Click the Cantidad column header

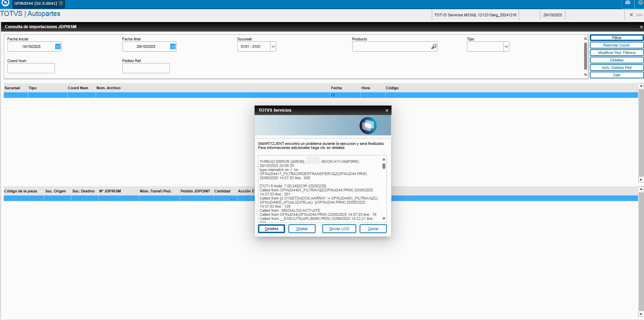point(222,191)
